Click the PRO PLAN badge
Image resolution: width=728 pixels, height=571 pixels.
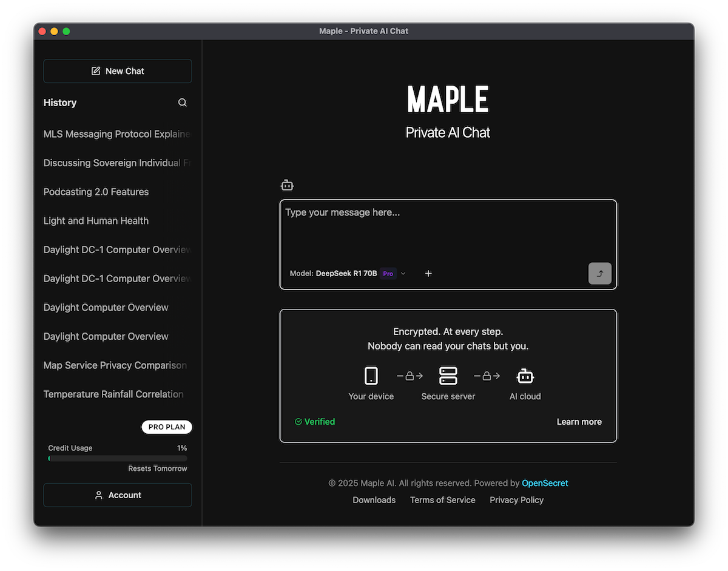click(x=167, y=427)
